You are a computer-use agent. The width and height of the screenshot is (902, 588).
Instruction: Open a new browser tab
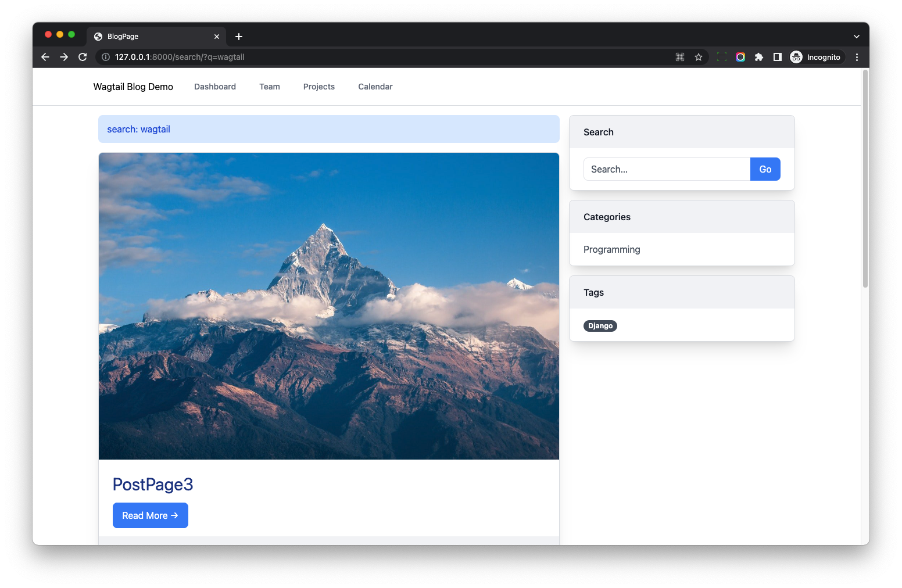point(239,37)
